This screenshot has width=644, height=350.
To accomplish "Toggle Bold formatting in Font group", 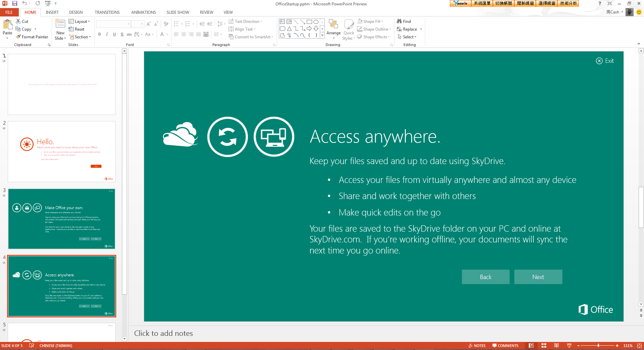I will click(x=99, y=34).
